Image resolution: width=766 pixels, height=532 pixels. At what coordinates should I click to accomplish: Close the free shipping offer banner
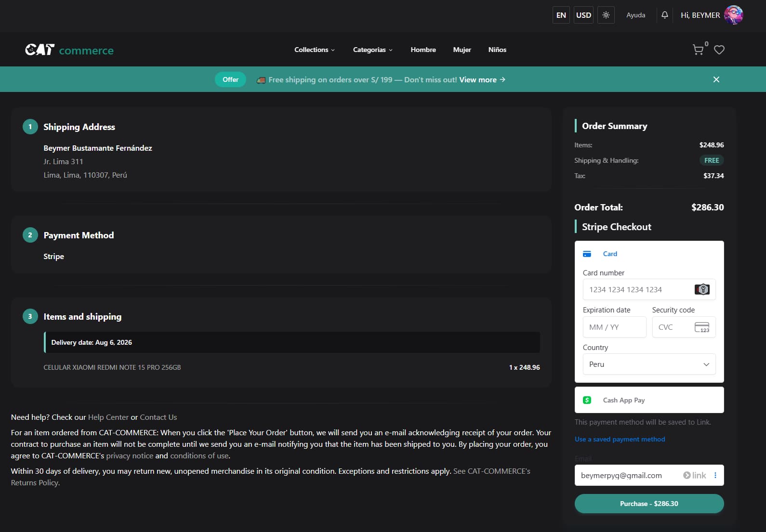(x=716, y=79)
